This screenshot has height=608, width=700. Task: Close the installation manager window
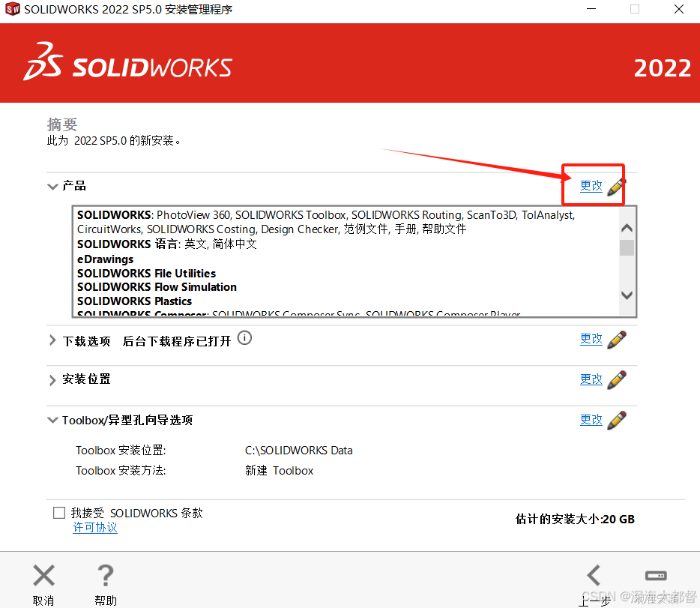[x=679, y=9]
